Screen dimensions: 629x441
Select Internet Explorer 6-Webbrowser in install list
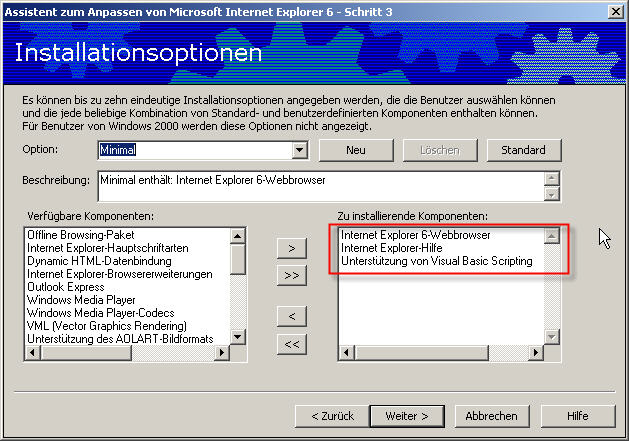point(416,235)
